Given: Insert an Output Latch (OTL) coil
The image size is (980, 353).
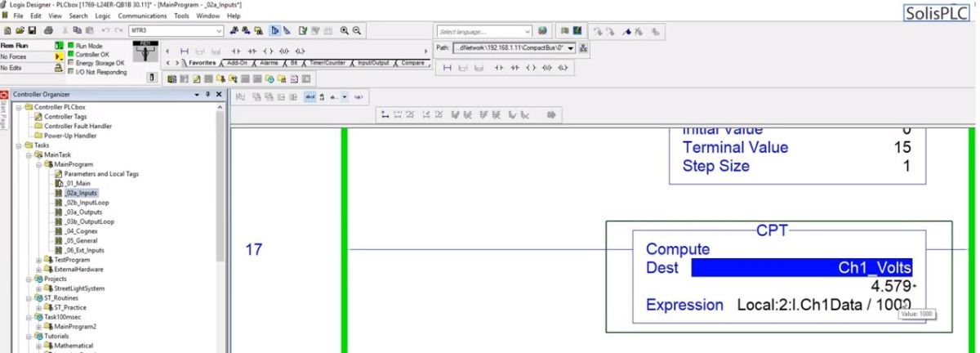Looking at the screenshot, I should 300,51.
